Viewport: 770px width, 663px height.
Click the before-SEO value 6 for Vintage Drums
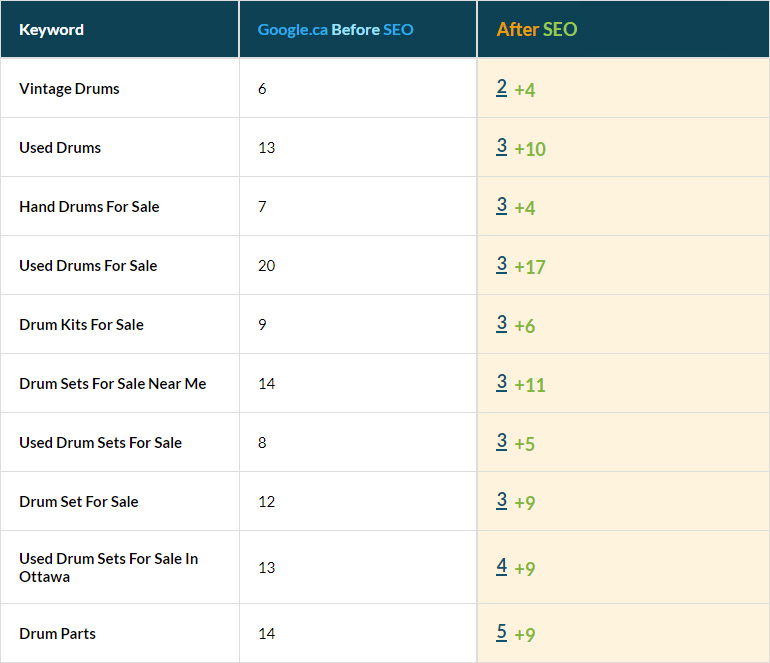coord(262,89)
